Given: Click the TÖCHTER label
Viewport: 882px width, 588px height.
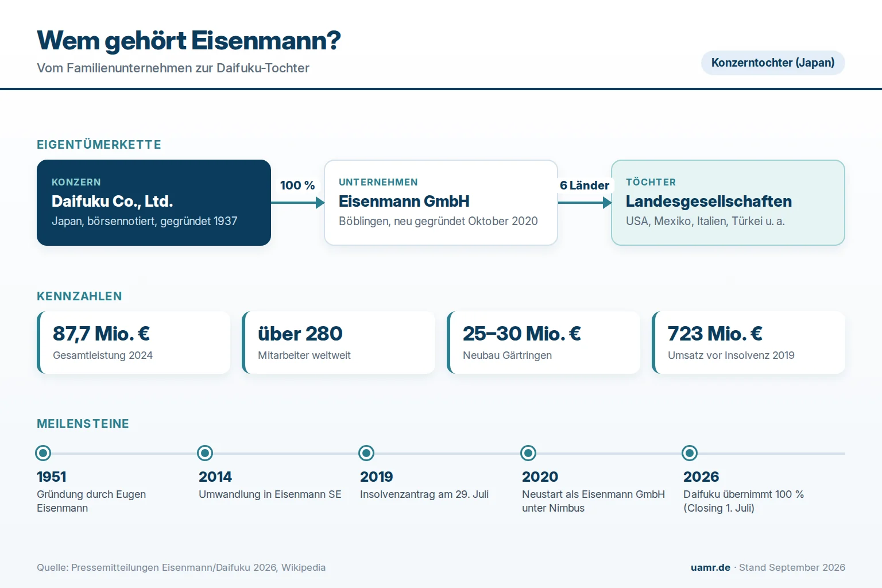Looking at the screenshot, I should (x=651, y=182).
